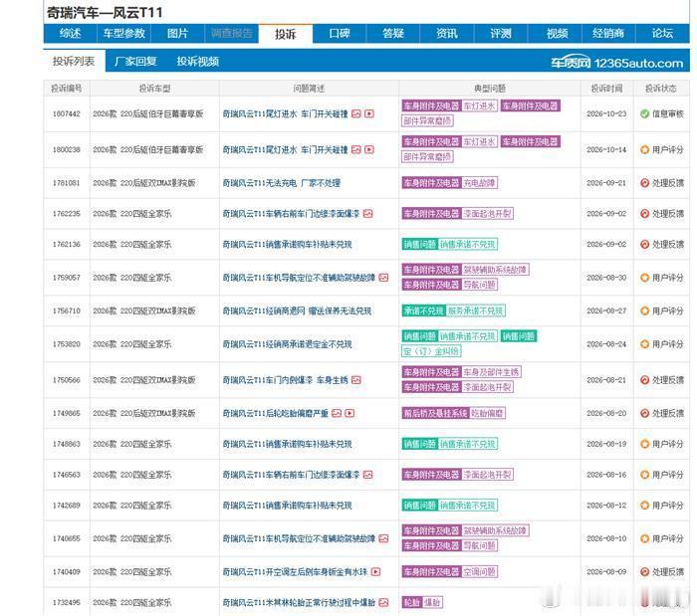
Task: Click 车身及部件生锈 tag in row 1750566
Action: pos(491,372)
